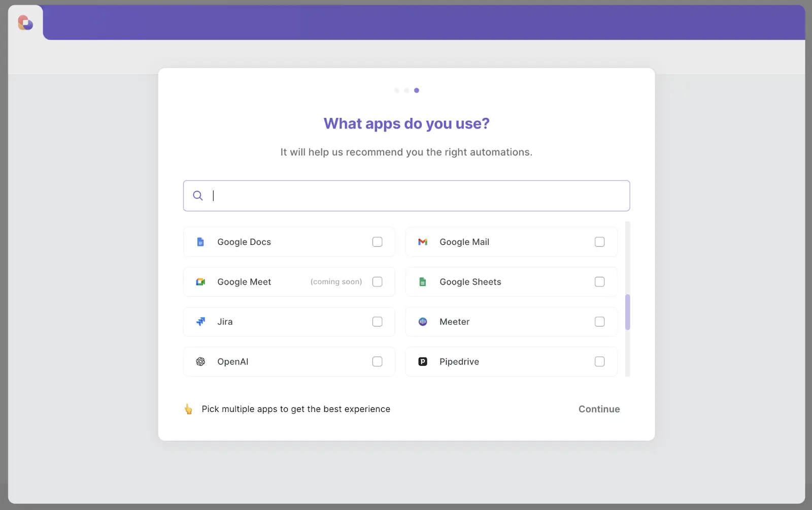Image resolution: width=812 pixels, height=510 pixels.
Task: Click the Jira logo icon
Action: [x=200, y=322]
